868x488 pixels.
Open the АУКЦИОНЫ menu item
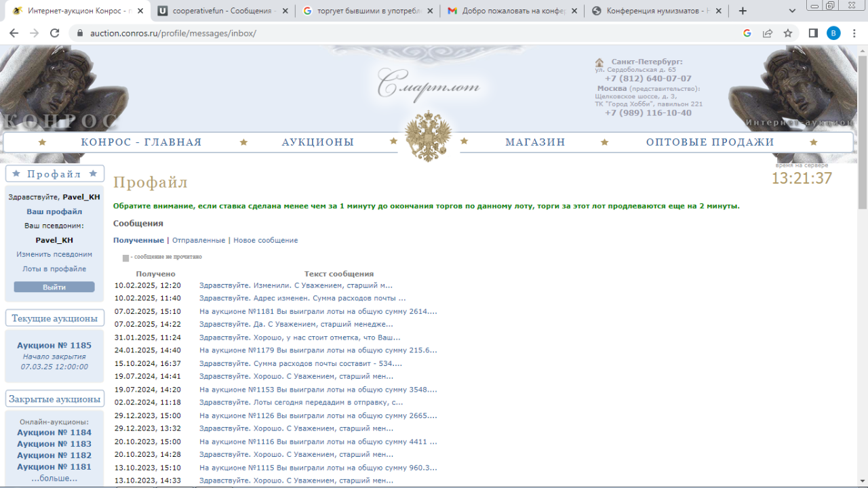pos(318,142)
